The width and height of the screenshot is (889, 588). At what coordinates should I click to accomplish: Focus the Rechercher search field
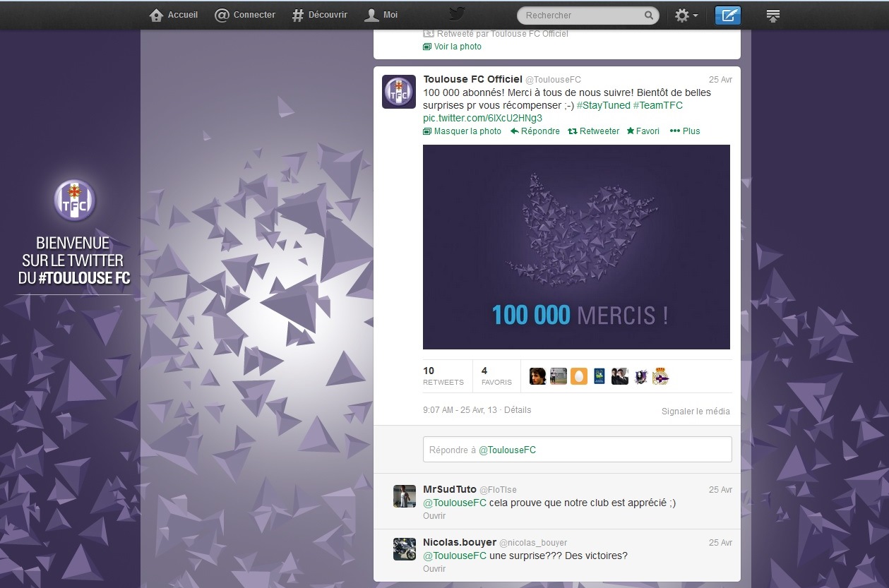tap(587, 15)
